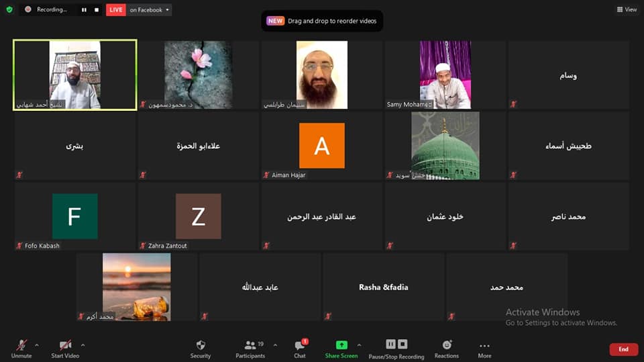Pause recording in the bottom toolbar
This screenshot has width=644, height=362.
point(390,344)
